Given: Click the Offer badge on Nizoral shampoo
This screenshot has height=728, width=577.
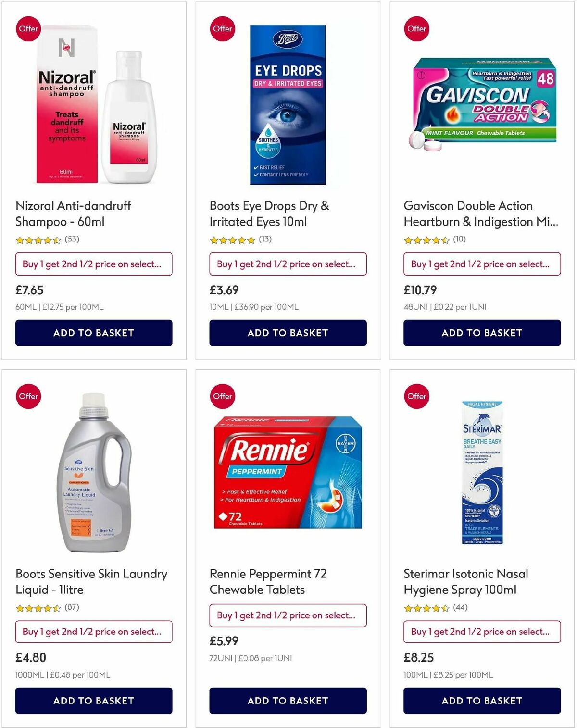Looking at the screenshot, I should [x=28, y=29].
